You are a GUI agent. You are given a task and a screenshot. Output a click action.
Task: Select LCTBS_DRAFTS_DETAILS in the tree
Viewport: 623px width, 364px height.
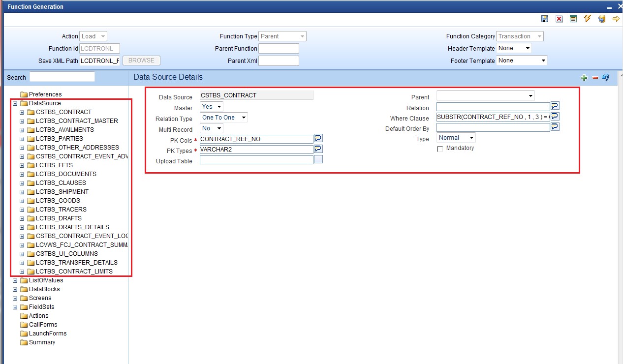tap(72, 227)
